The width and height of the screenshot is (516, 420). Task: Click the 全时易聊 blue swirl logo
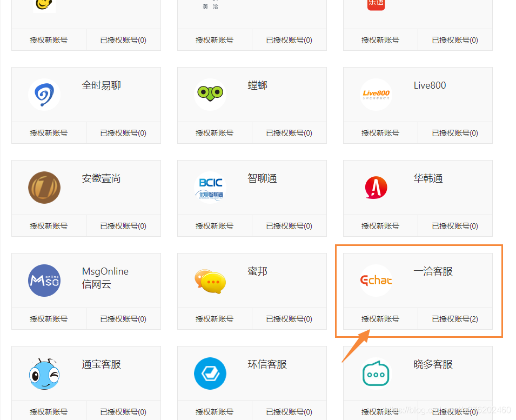[x=44, y=95]
